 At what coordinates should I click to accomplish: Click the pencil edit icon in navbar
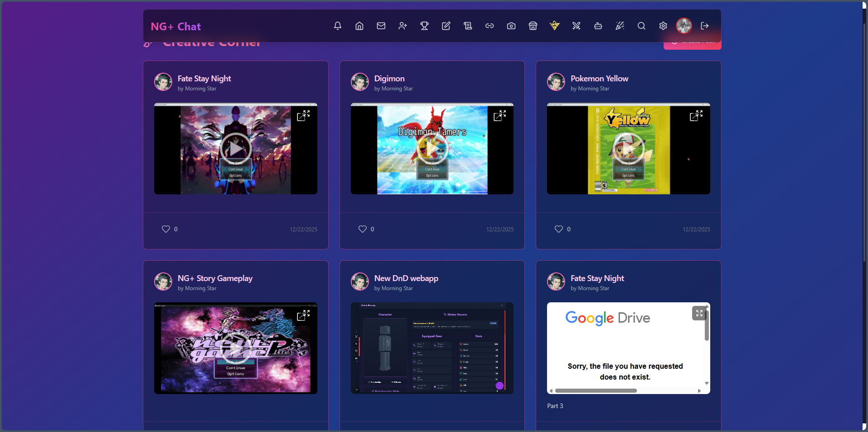click(x=446, y=26)
